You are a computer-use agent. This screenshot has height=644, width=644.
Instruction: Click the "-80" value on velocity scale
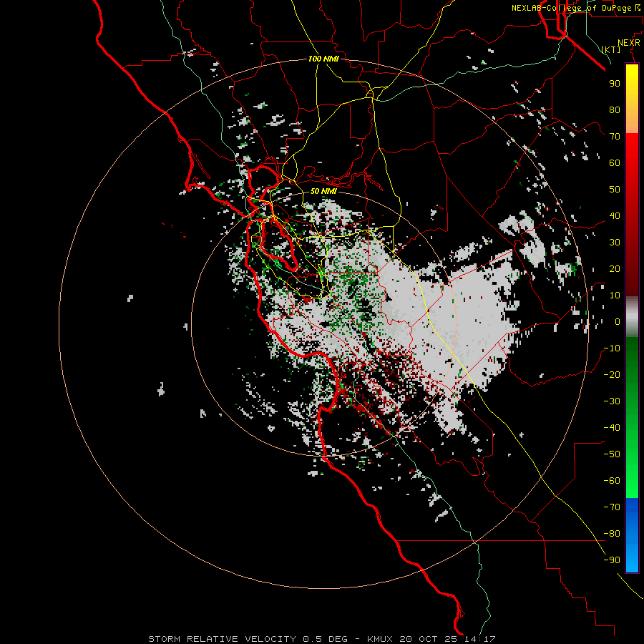click(x=612, y=534)
